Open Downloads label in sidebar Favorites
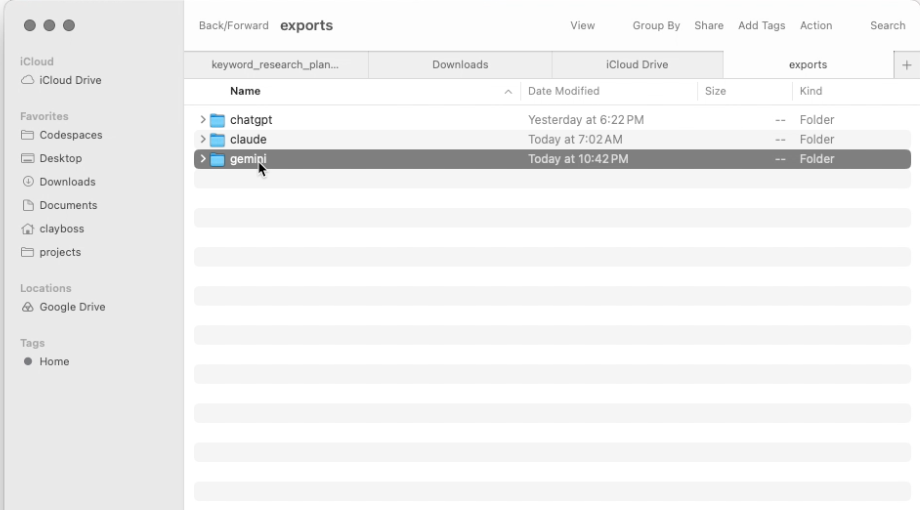This screenshot has width=920, height=510. tap(67, 182)
